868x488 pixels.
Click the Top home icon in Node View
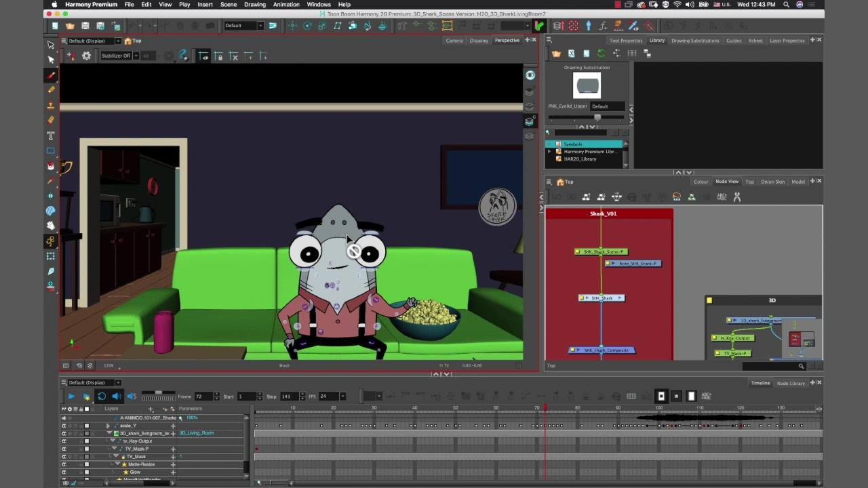pyautogui.click(x=560, y=182)
